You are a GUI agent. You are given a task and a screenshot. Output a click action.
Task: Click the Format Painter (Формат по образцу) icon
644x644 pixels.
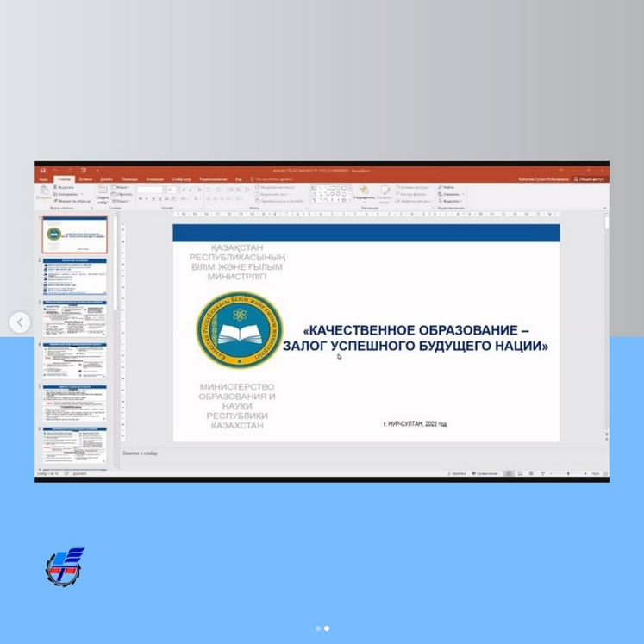[x=56, y=201]
